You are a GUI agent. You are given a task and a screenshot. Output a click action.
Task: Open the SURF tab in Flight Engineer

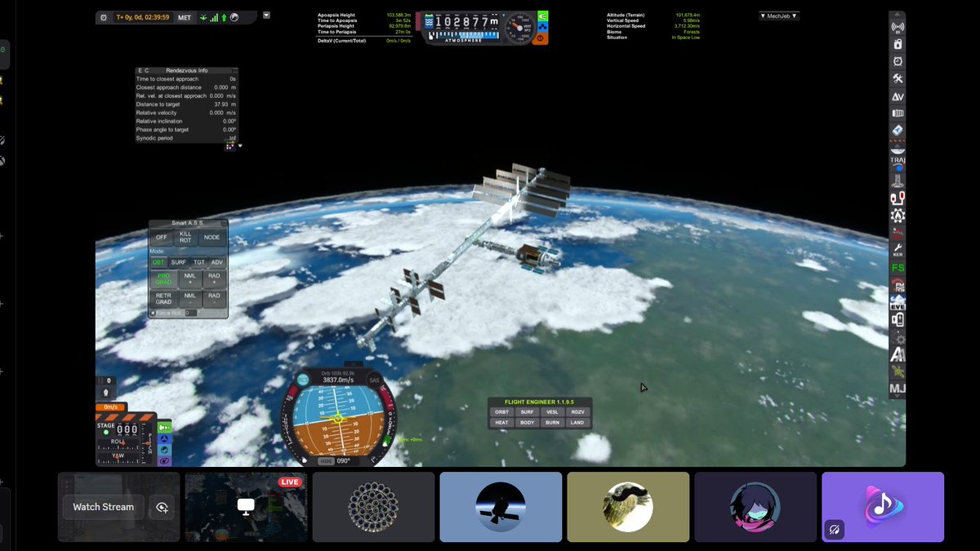coord(527,412)
